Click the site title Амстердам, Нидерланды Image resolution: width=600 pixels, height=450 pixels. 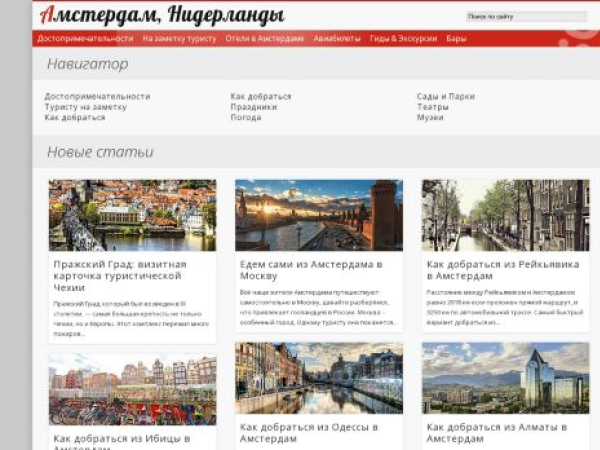[x=162, y=15]
